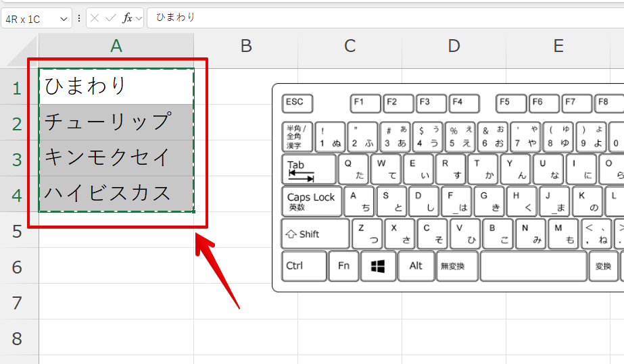Click the three-dot handle beside the Name Box
The image size is (624, 364).
79,18
